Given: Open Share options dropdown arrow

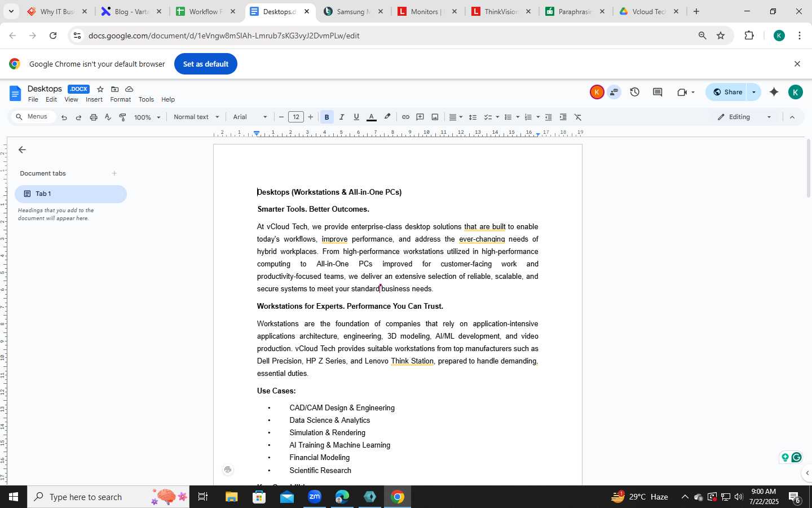Looking at the screenshot, I should coord(754,92).
